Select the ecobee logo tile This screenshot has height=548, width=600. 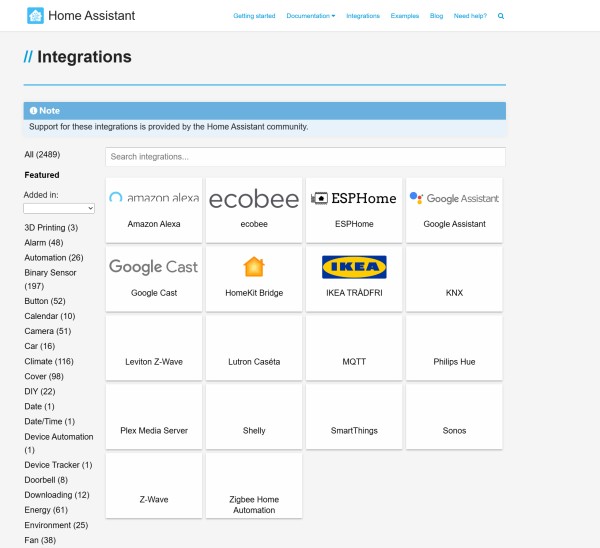[x=254, y=199]
